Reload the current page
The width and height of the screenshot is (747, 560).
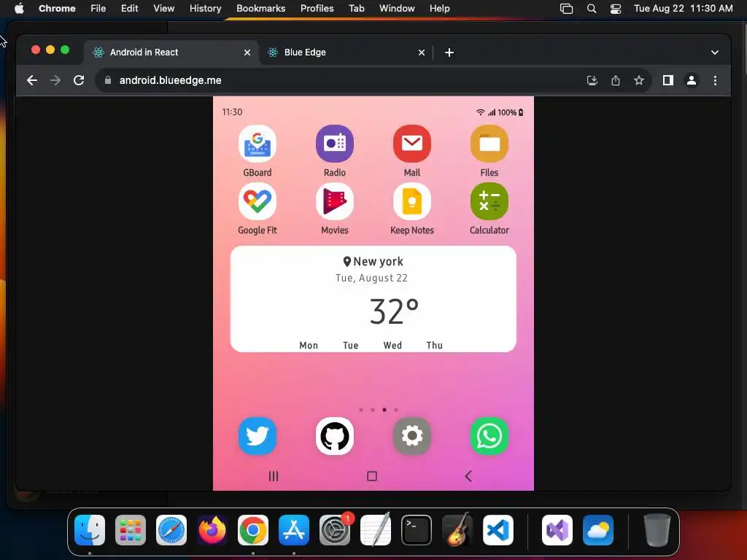[79, 80]
